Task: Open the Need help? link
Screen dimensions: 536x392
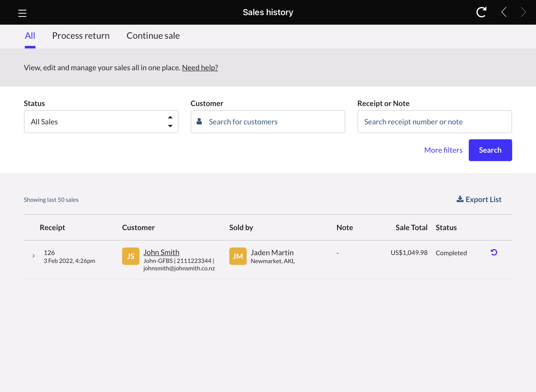Action: tap(200, 68)
